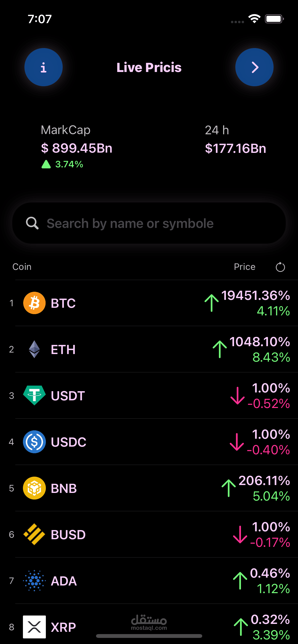Select the Bitcoin logo icon
The width and height of the screenshot is (298, 644).
34,303
